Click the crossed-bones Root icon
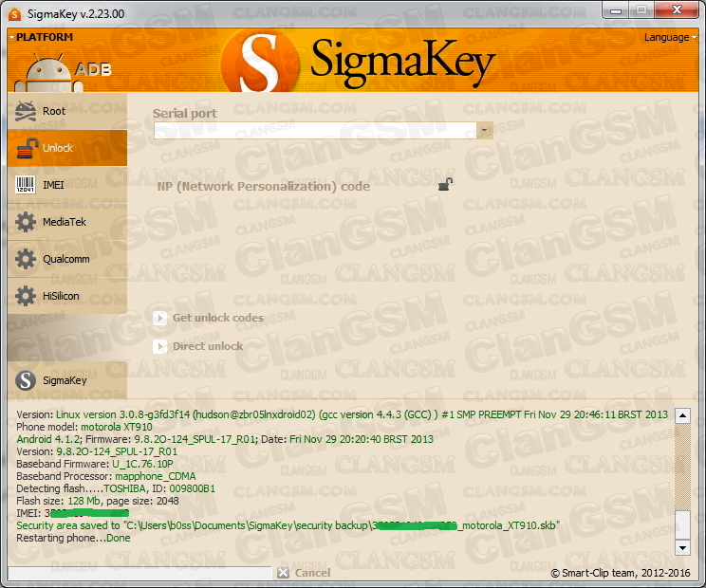This screenshot has width=706, height=588. click(26, 111)
